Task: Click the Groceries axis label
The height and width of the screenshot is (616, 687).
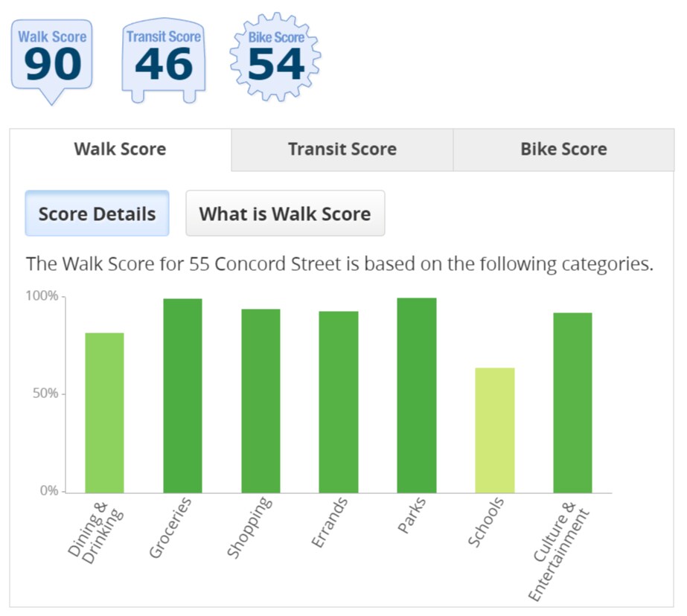Action: (170, 527)
